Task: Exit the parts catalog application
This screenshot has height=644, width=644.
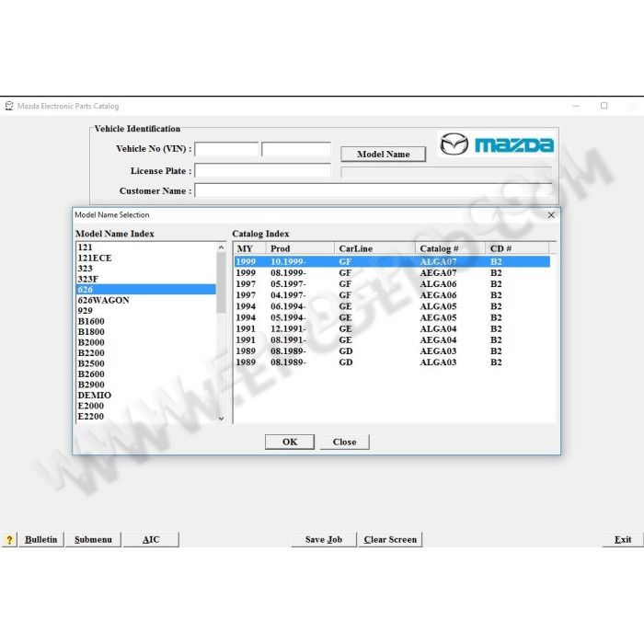Action: (623, 540)
